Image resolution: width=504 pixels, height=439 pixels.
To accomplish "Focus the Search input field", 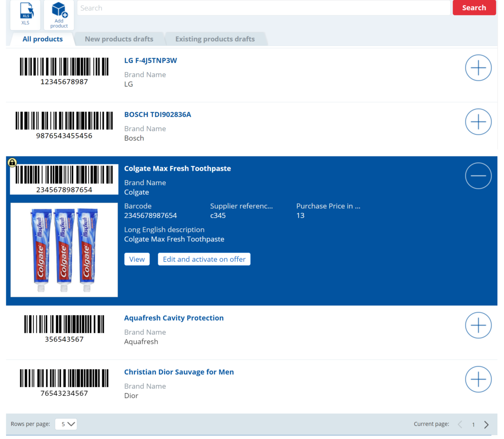I will (264, 8).
